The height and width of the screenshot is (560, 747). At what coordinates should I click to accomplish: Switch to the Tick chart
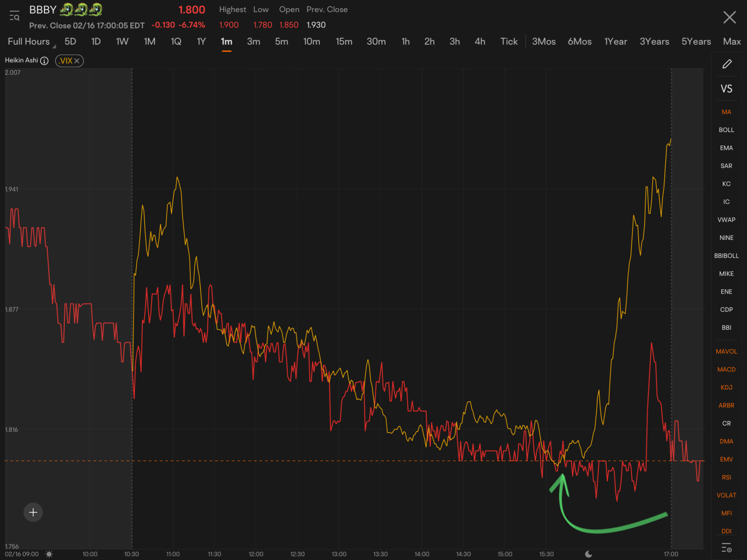click(x=509, y=42)
